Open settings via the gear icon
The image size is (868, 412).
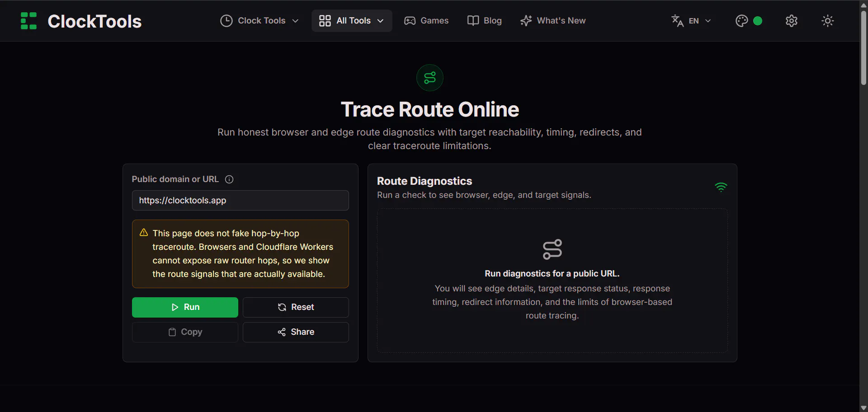(x=792, y=21)
